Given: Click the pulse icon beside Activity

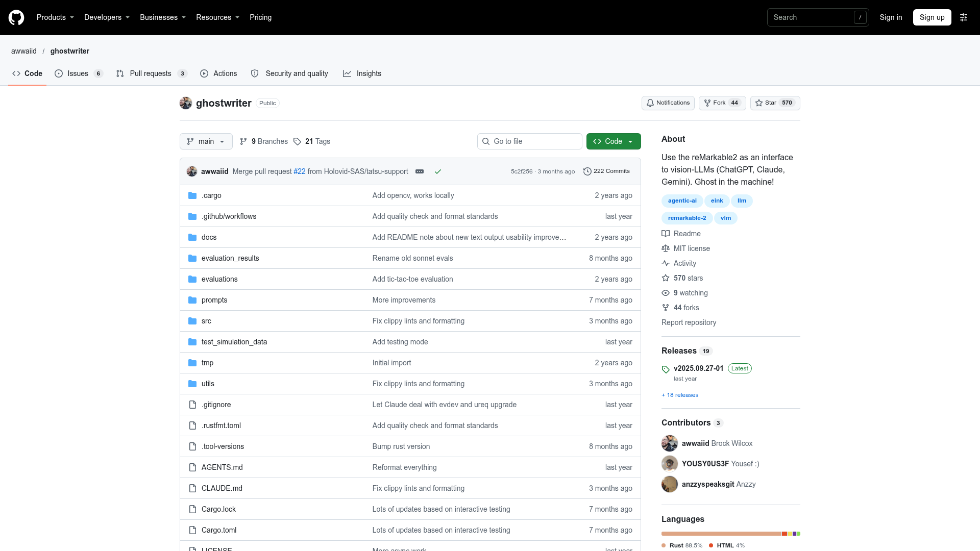Looking at the screenshot, I should pyautogui.click(x=666, y=263).
